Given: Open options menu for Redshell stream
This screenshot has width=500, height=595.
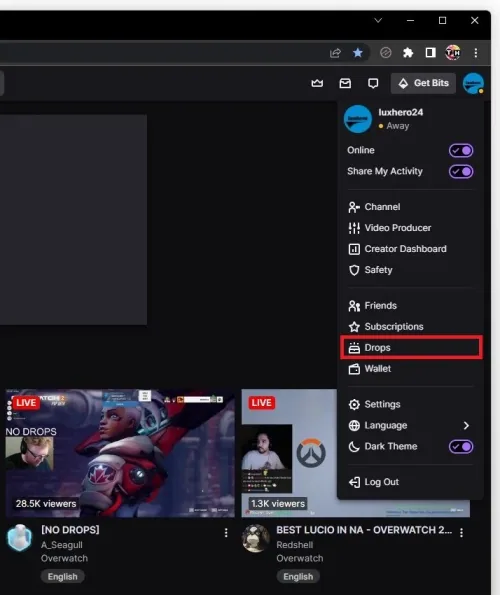Looking at the screenshot, I should (461, 533).
